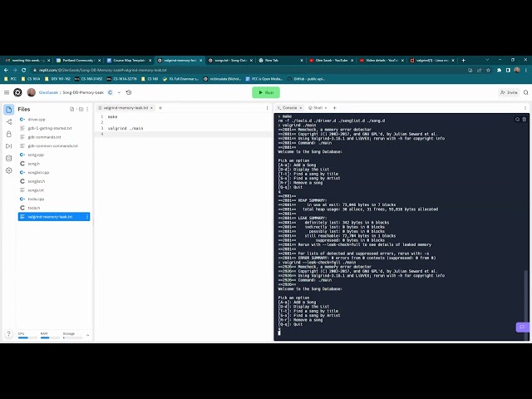Viewport: 532px width, 399px height.
Task: Clear the console with trash icon
Action: (525, 119)
